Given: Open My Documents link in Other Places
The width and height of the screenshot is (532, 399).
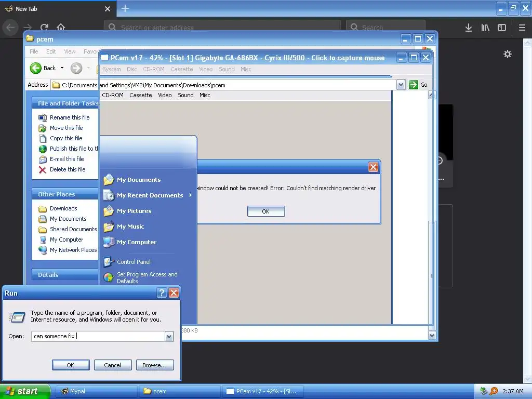Looking at the screenshot, I should (x=68, y=219).
